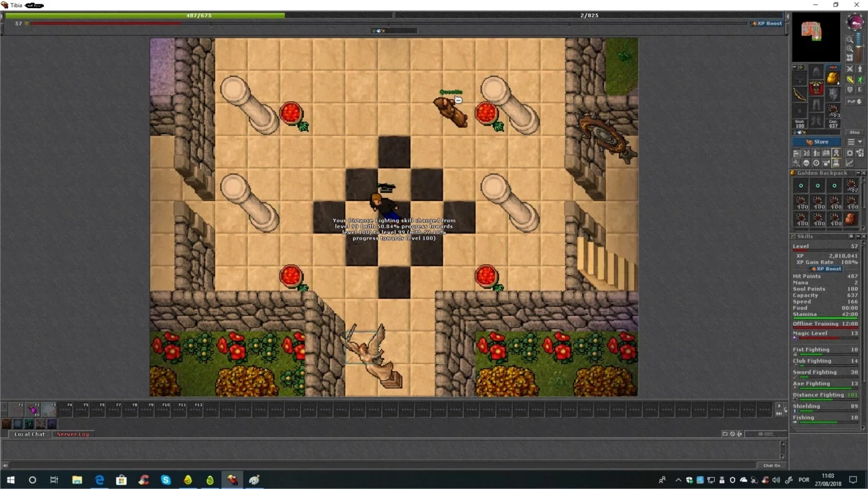Use the purple potion in hotkey slot F2
The height and width of the screenshot is (489, 868).
point(33,410)
